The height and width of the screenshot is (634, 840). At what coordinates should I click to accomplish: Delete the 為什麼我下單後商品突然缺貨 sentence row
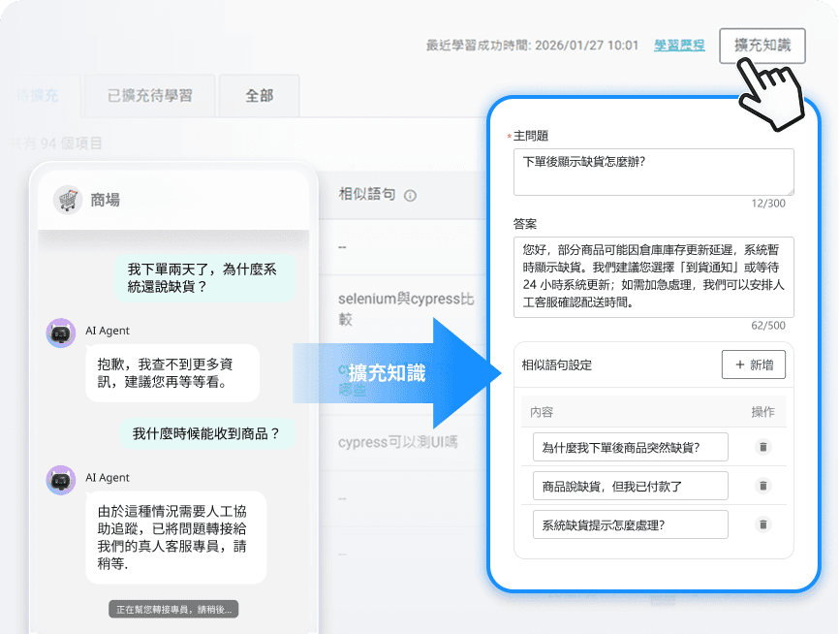coord(762,447)
